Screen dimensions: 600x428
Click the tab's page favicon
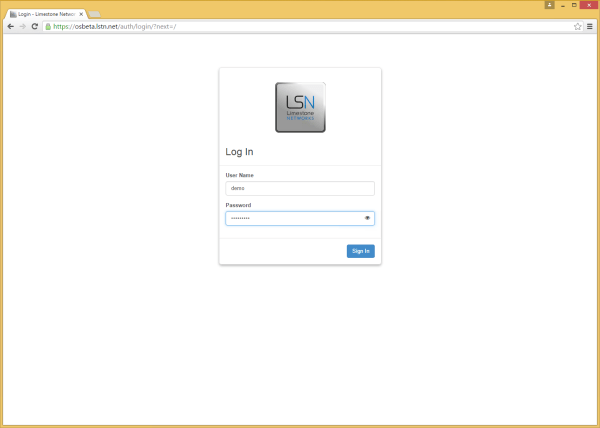pyautogui.click(x=13, y=14)
